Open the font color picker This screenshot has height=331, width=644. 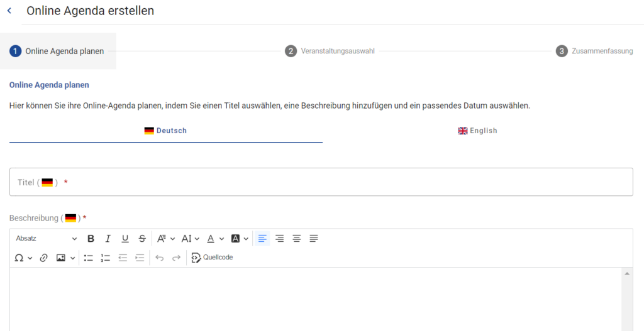[214, 239]
